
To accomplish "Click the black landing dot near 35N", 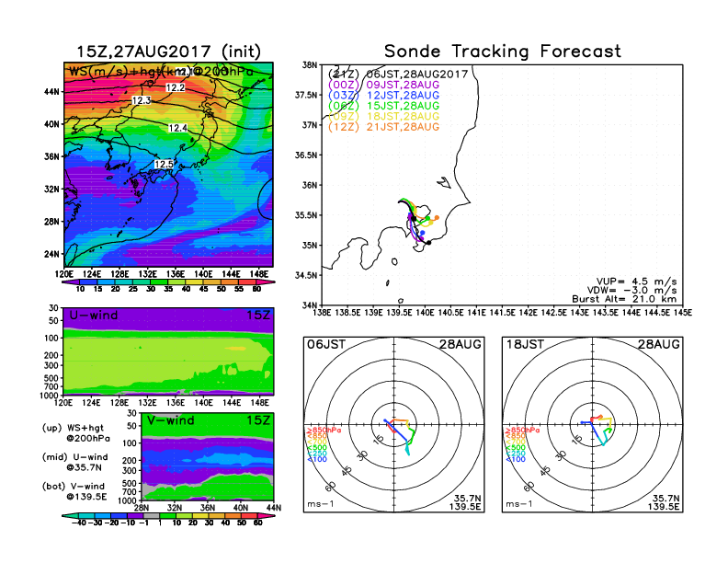I will pyautogui.click(x=428, y=243).
